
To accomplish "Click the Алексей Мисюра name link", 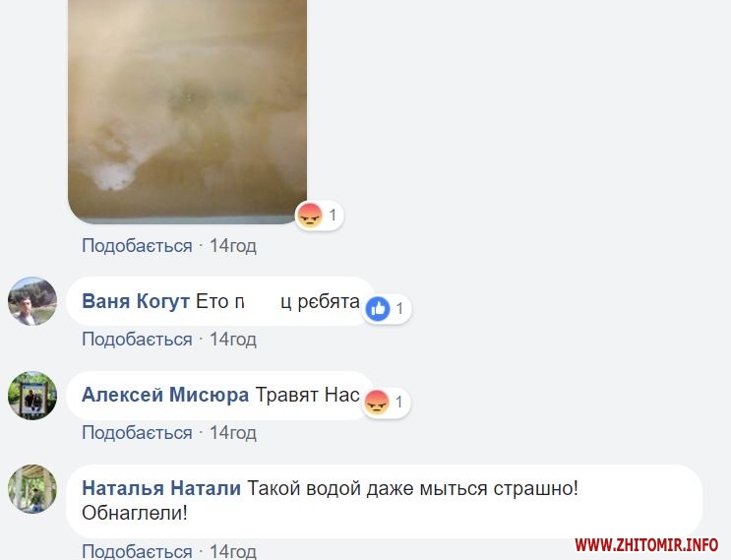I will pyautogui.click(x=165, y=395).
